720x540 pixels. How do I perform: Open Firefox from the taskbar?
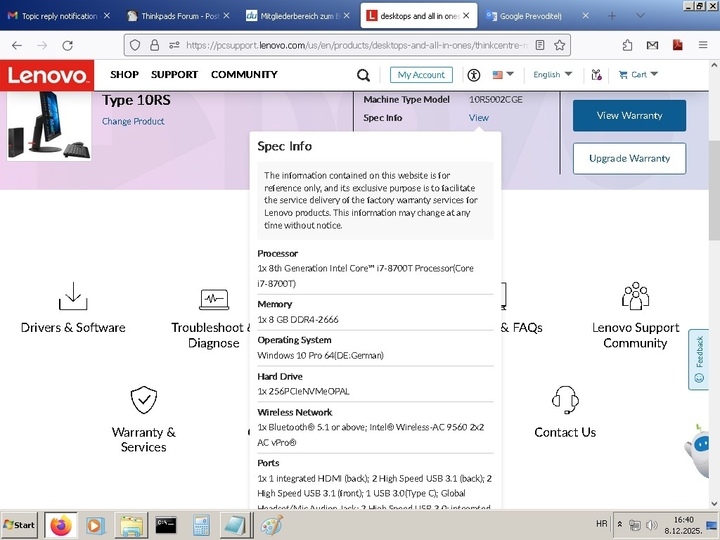pyautogui.click(x=62, y=524)
